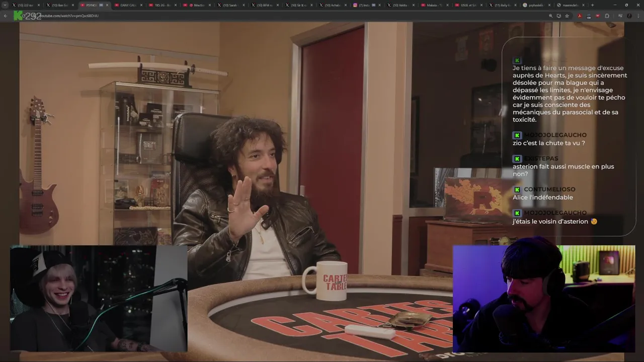Switch to the '(10) Bon Gol' X tab
The height and width of the screenshot is (362, 644).
[x=59, y=5]
